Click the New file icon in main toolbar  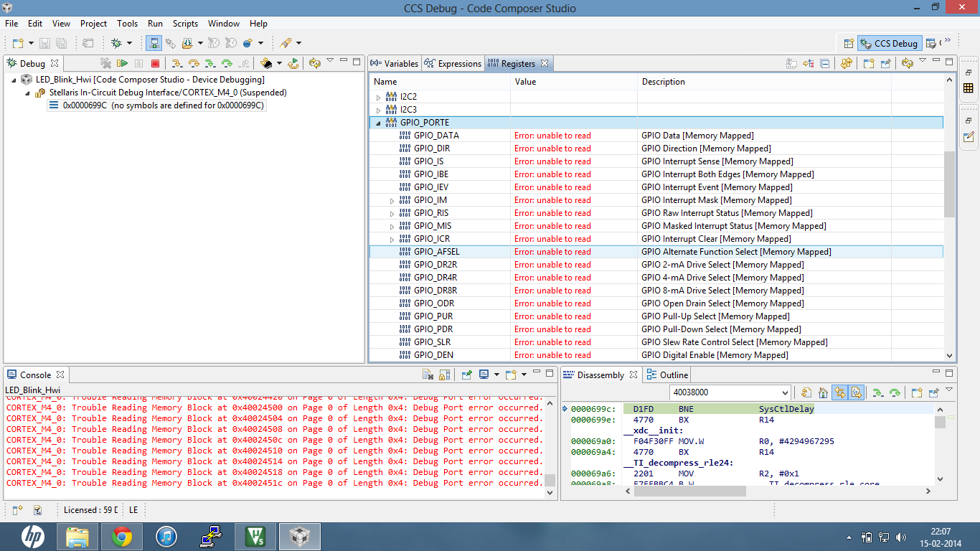tap(18, 43)
